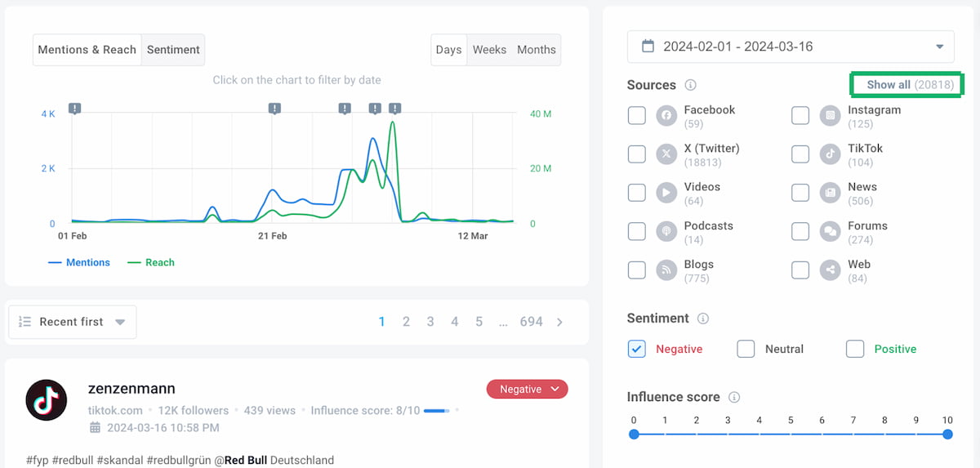This screenshot has width=980, height=468.
Task: Toggle the Web source checkbox
Action: (x=800, y=270)
